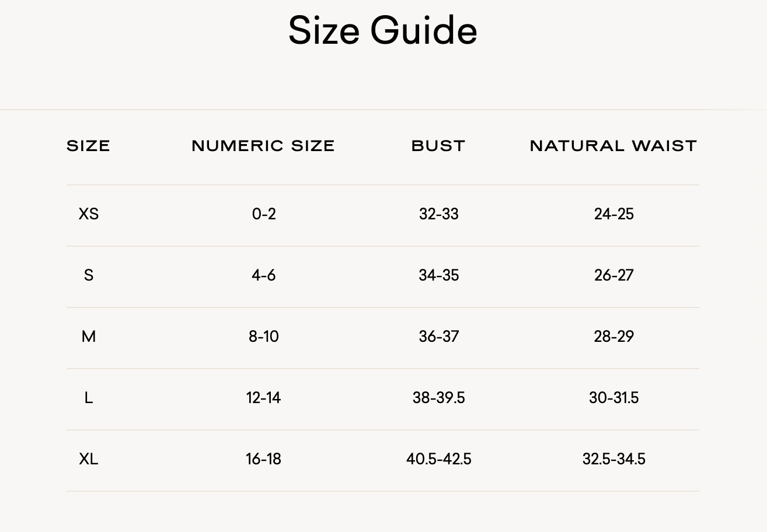Click numeric size 8-10 cell

pyautogui.click(x=264, y=337)
